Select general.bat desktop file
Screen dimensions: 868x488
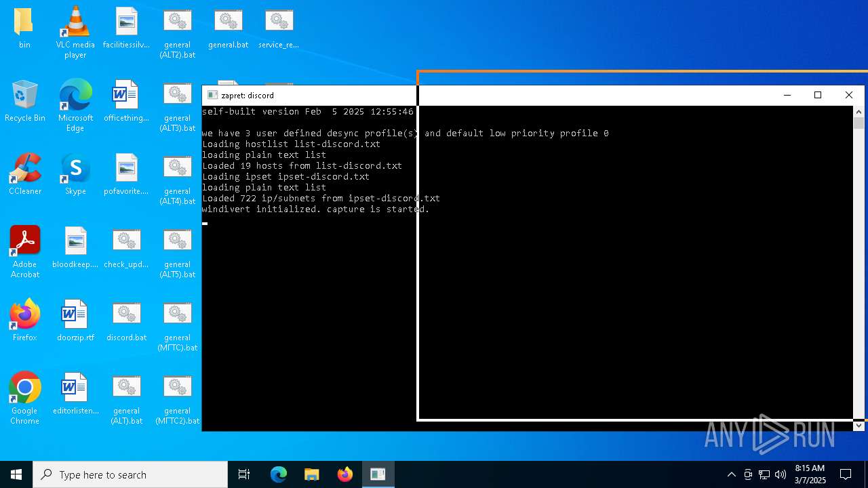(x=228, y=27)
